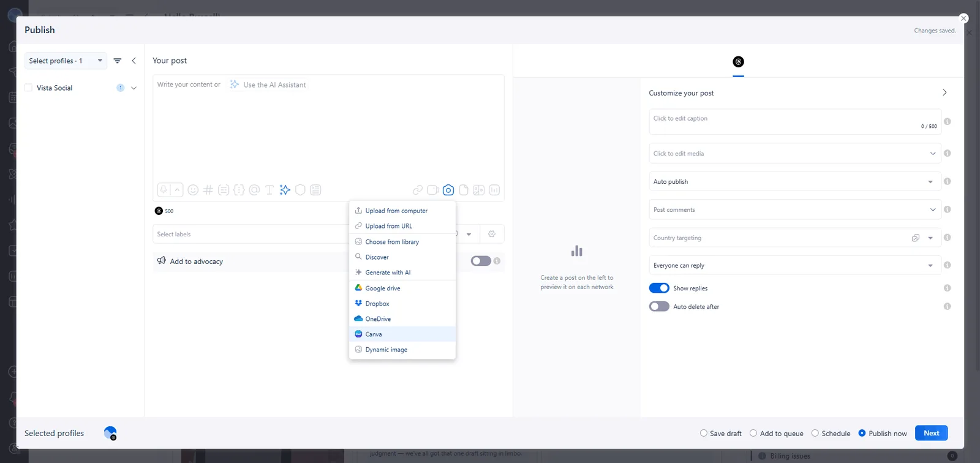Select the Add to queue radio button
This screenshot has height=463, width=980.
point(753,433)
